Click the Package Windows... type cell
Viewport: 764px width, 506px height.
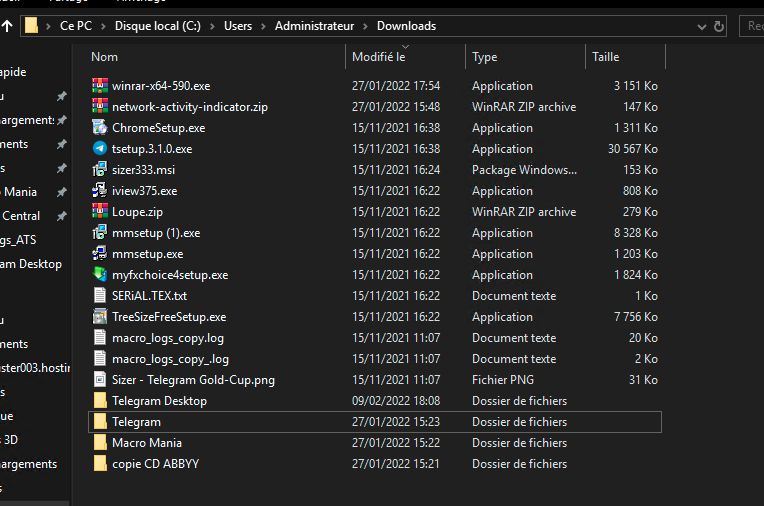524,170
